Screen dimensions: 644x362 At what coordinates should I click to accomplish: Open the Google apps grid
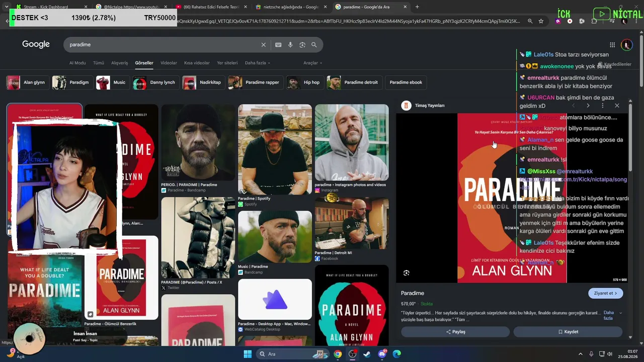click(612, 45)
